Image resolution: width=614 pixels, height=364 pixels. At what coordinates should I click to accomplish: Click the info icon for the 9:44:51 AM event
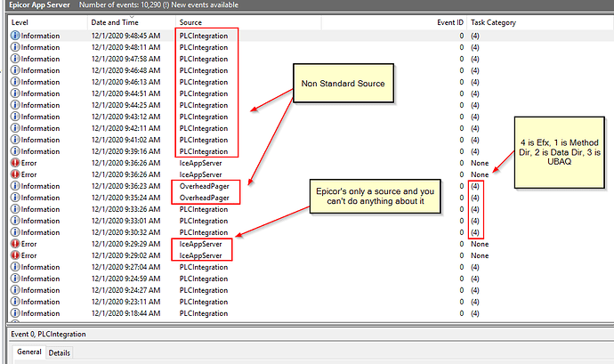pos(15,93)
